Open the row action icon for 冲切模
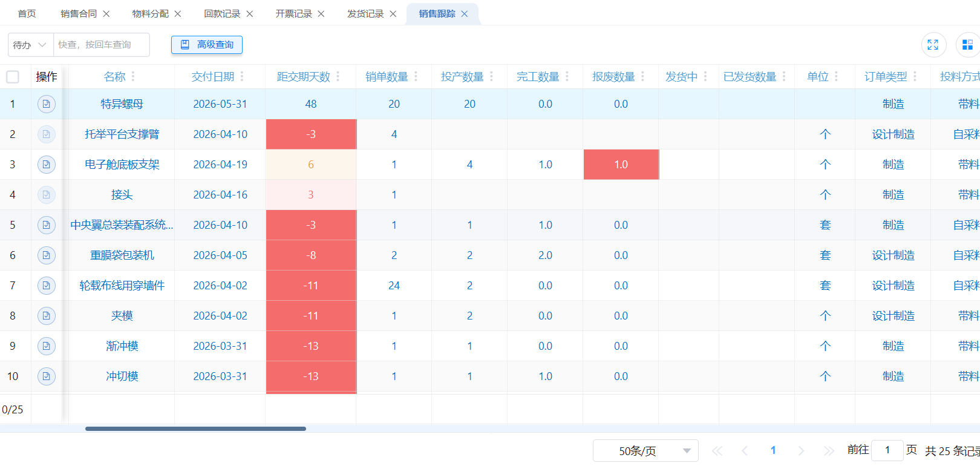 click(46, 376)
